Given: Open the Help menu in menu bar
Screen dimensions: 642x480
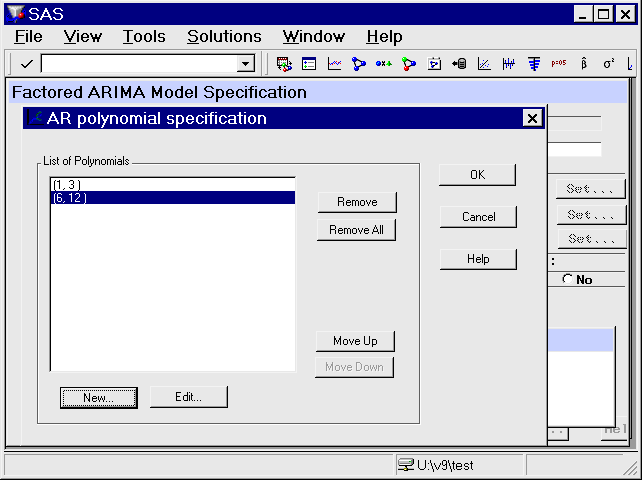Looking at the screenshot, I should [384, 37].
